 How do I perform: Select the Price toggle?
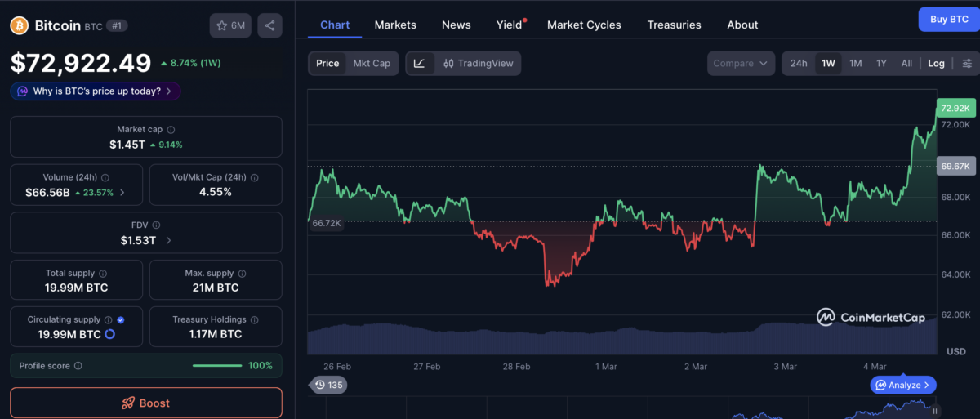(327, 63)
